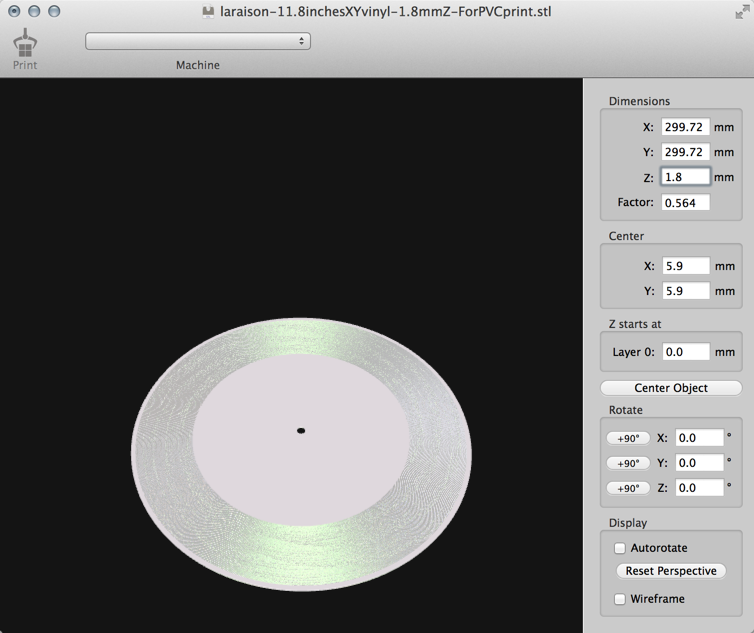Enable the Autorotate checkbox
The height and width of the screenshot is (633, 754).
[620, 548]
